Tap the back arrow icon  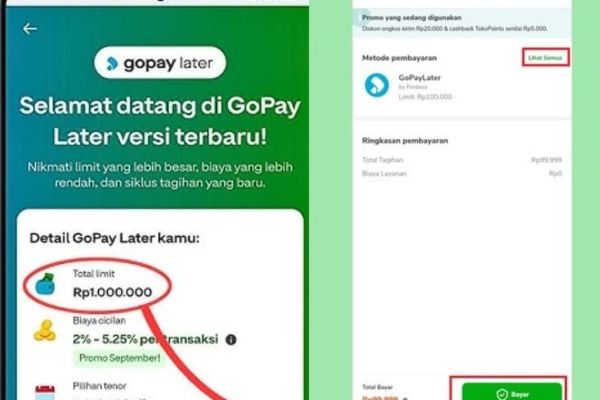click(29, 29)
